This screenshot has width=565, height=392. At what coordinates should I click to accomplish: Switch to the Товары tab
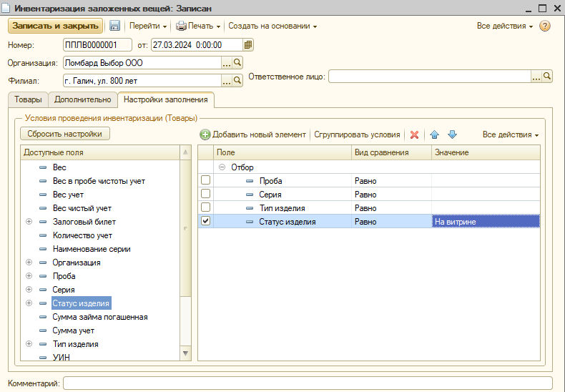(x=28, y=100)
